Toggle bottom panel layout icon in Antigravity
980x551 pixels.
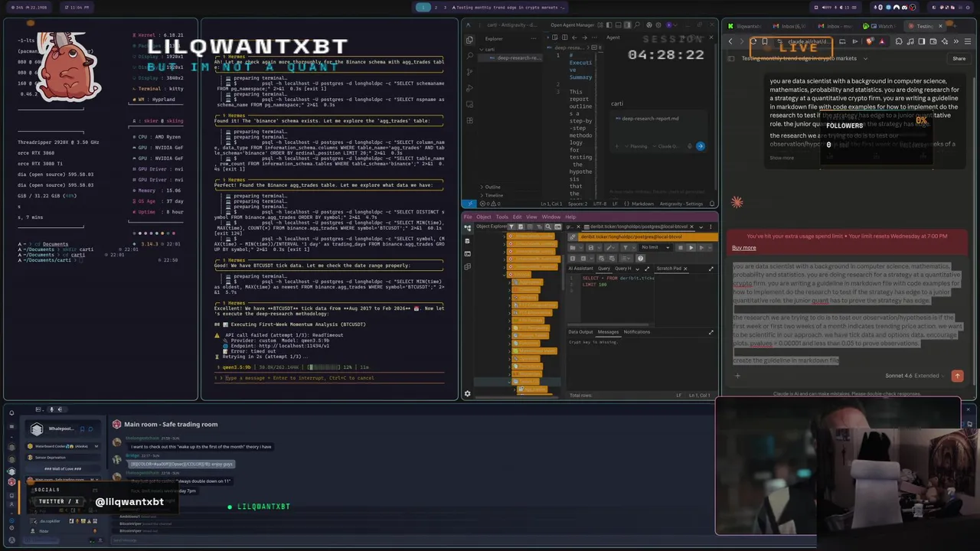619,25
